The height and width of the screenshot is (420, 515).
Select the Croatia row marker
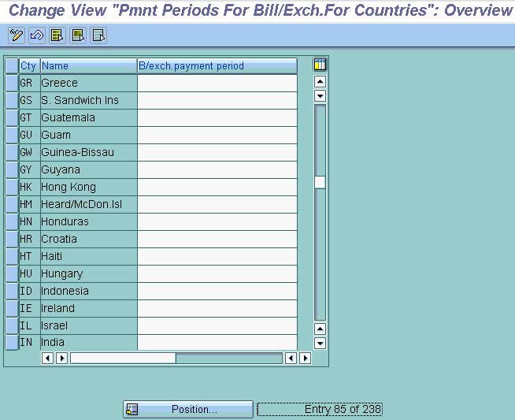[12, 239]
